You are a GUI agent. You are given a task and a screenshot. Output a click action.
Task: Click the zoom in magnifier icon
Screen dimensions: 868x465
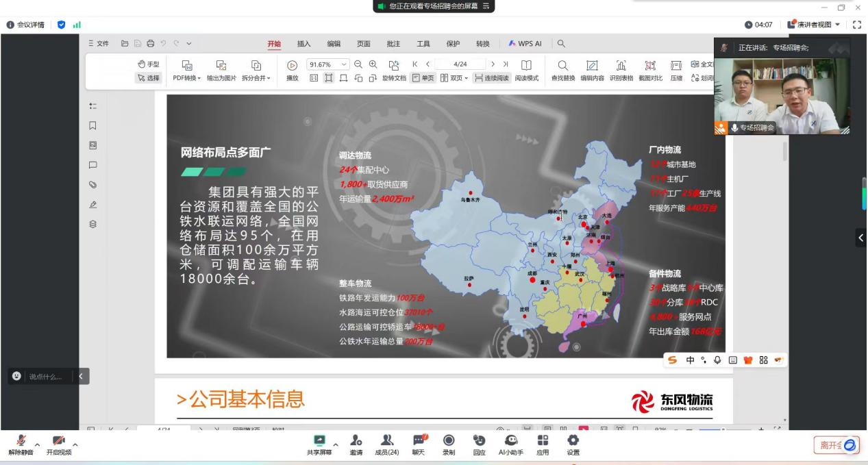[373, 64]
